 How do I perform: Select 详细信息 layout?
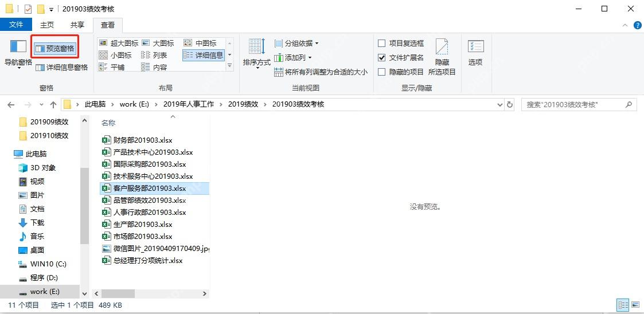point(204,55)
